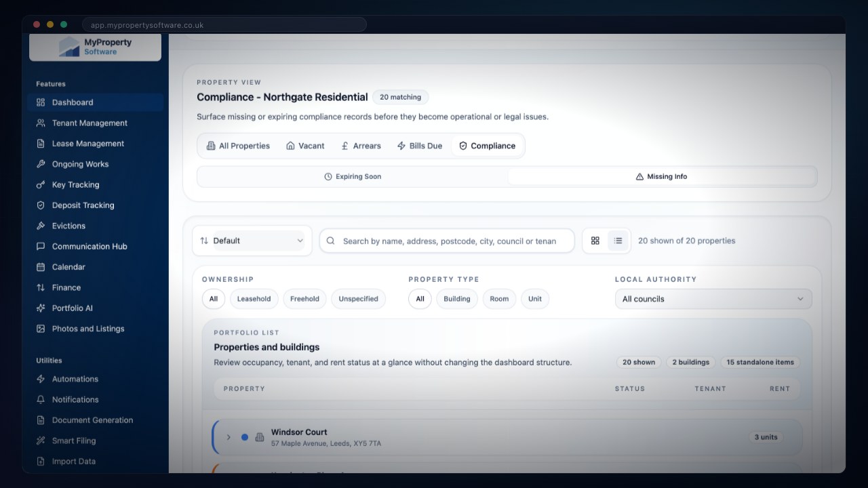
Task: Switch to the Missing Info sub-tab
Action: (661, 176)
